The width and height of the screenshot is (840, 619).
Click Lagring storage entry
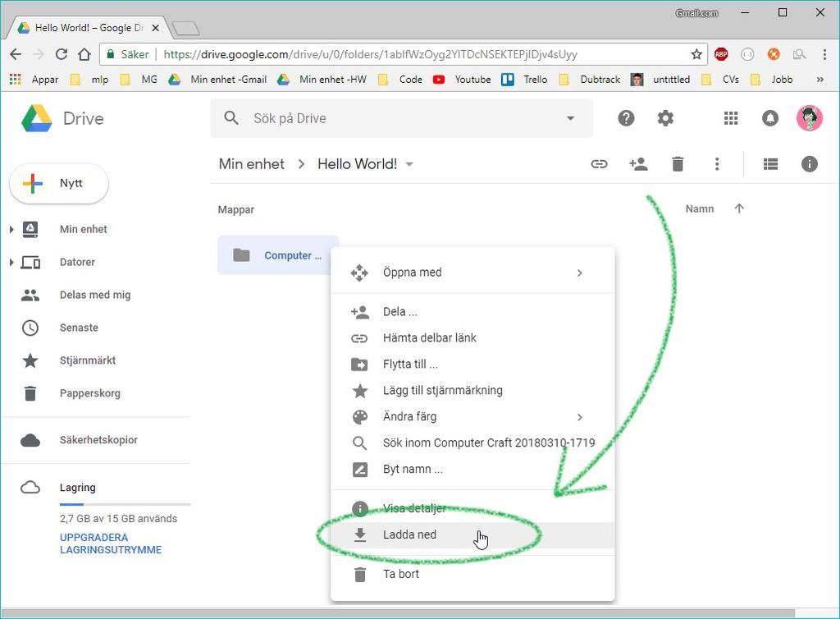pos(77,488)
